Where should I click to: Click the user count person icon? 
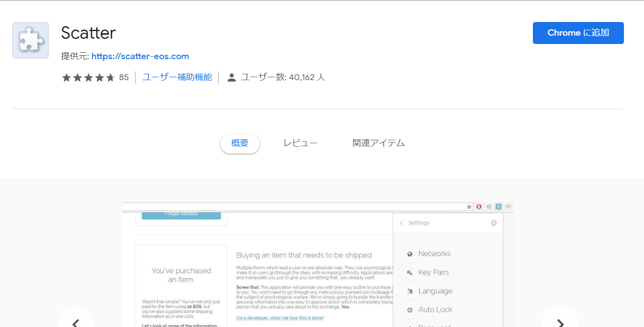[232, 77]
